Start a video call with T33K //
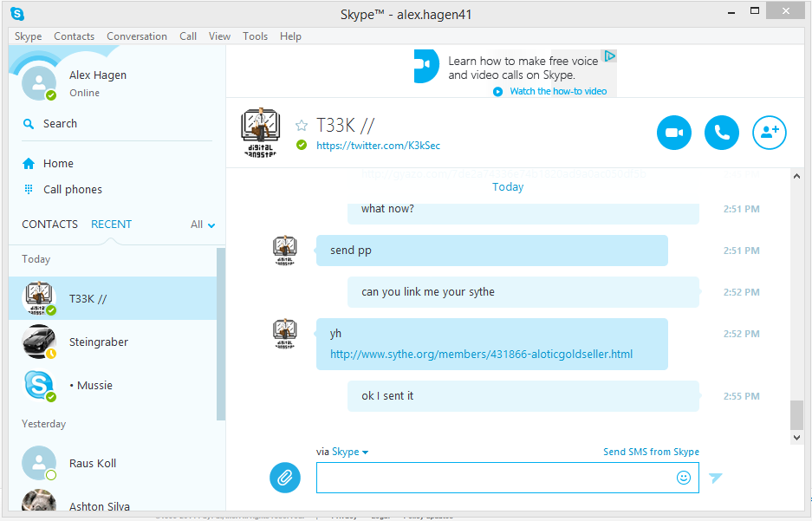This screenshot has height=521, width=812. coord(673,133)
